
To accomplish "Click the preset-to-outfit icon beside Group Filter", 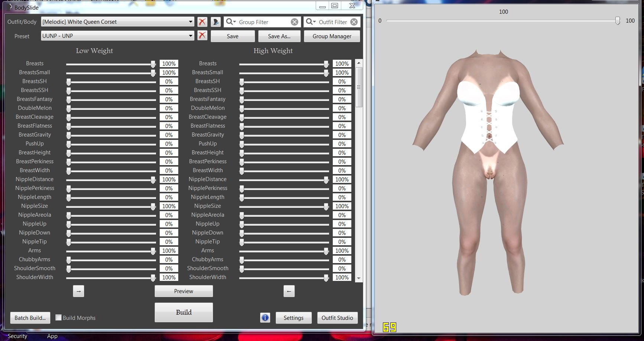I will point(215,22).
